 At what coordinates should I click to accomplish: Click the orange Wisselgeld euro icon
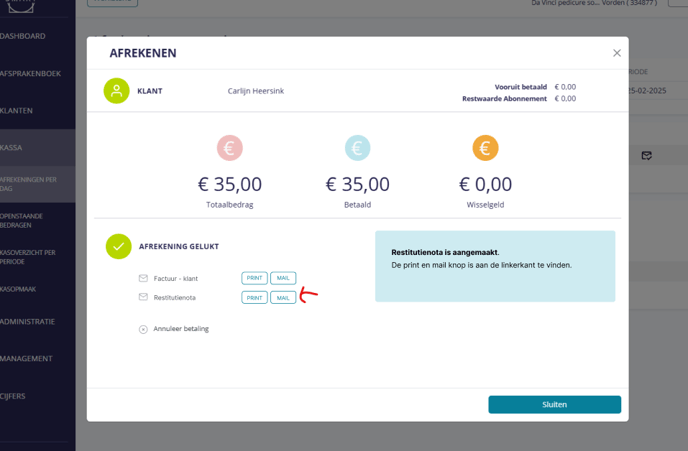pos(485,148)
